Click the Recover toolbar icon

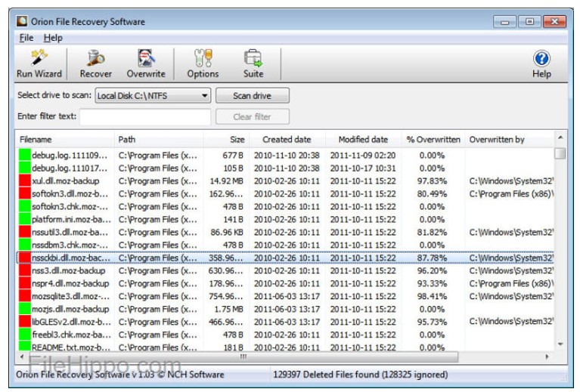95,63
